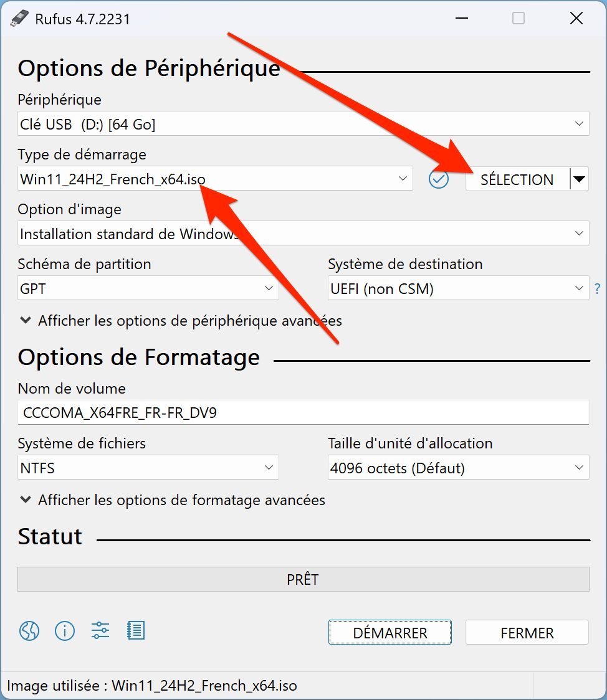This screenshot has width=607, height=700.
Task: Click the DÉMARRER button
Action: (x=390, y=632)
